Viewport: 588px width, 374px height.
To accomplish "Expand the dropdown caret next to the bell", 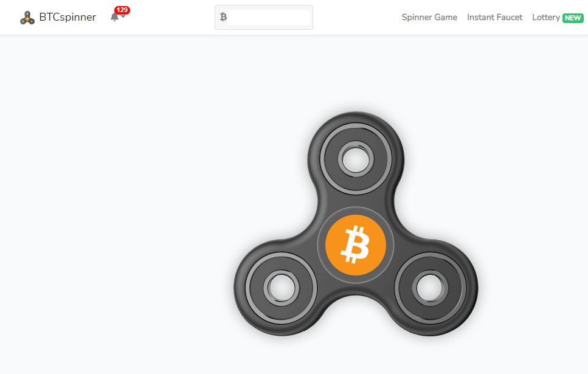I will 123,17.
